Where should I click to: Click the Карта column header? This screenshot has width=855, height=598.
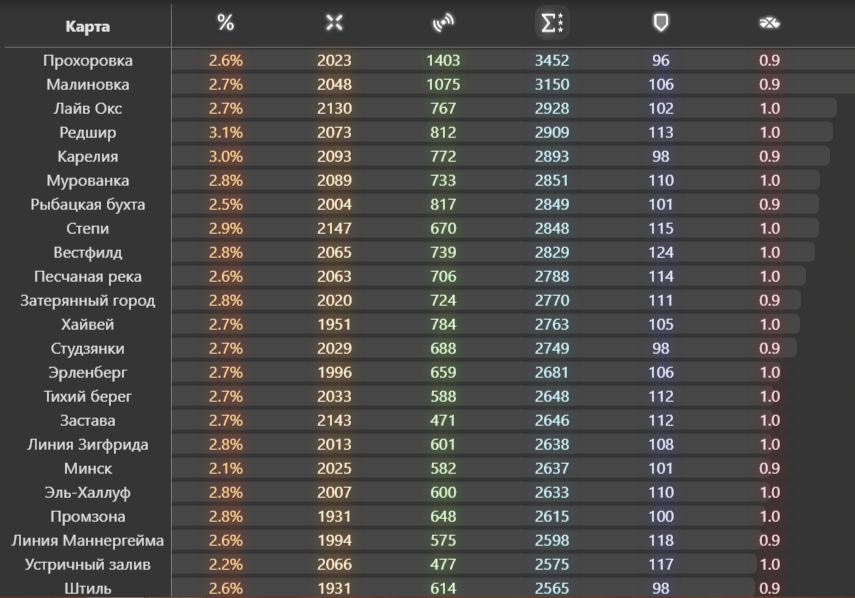pyautogui.click(x=88, y=26)
